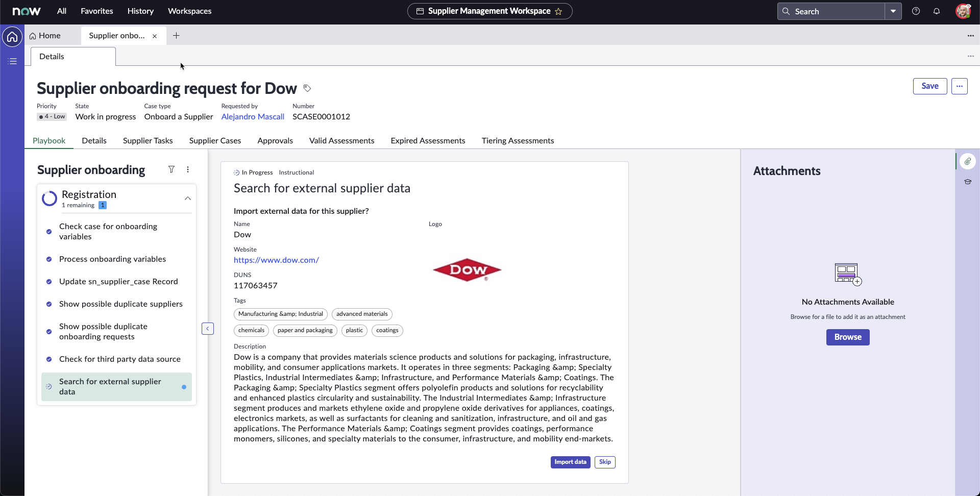Open the Alejandro Mascall link

pos(253,117)
